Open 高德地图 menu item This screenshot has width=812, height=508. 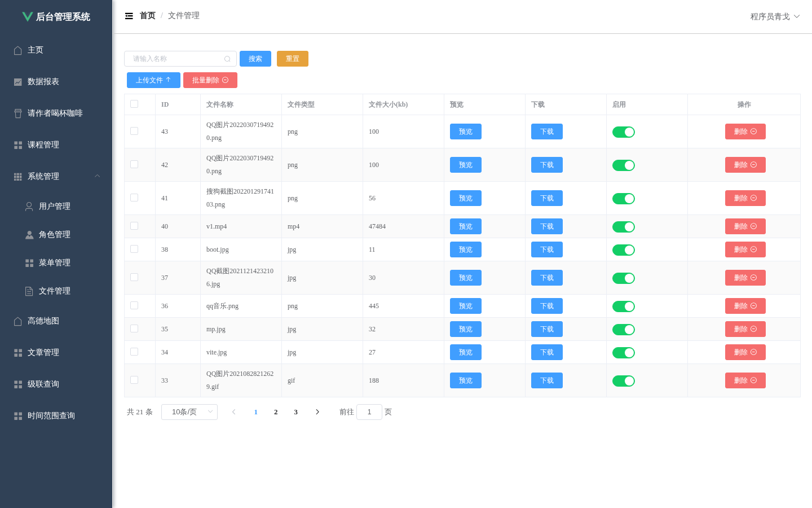point(56,321)
